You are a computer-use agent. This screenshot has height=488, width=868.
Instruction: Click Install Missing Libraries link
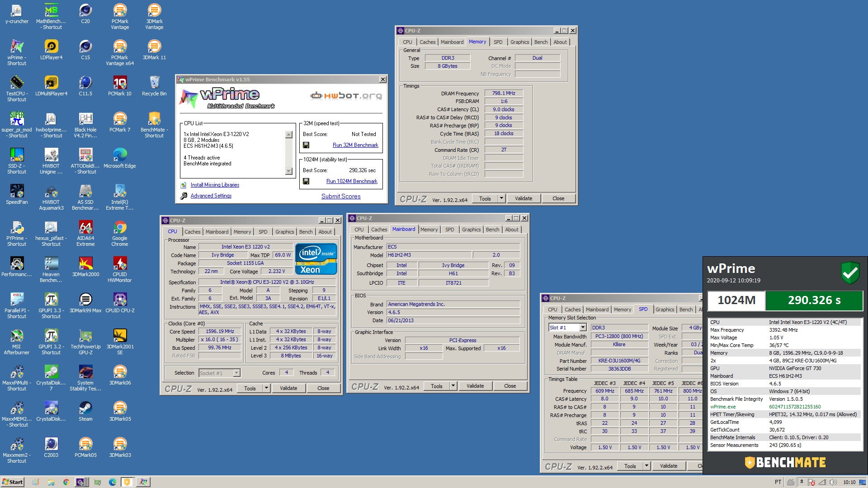(215, 185)
